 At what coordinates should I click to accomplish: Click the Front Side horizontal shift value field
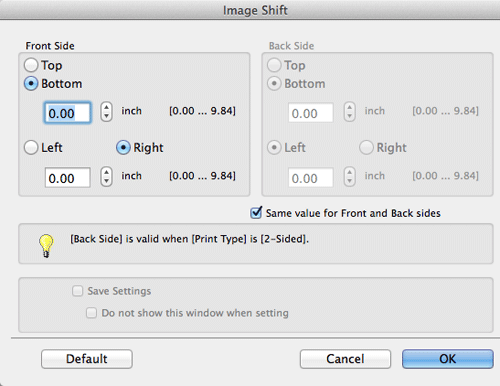pos(67,178)
